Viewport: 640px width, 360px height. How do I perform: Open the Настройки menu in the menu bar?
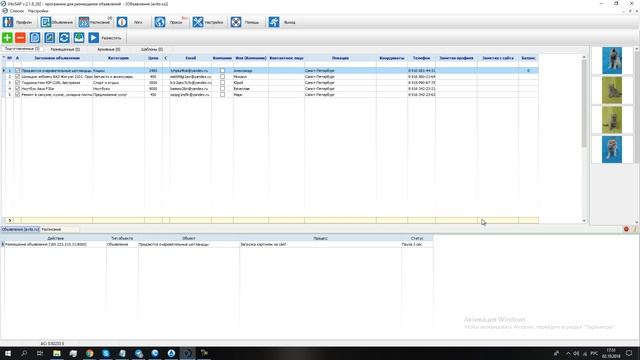(x=38, y=11)
